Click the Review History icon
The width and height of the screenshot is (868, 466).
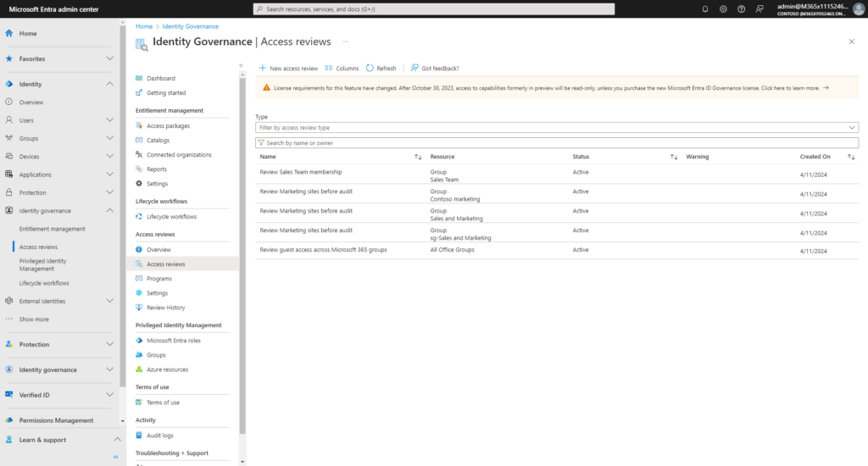(x=139, y=308)
